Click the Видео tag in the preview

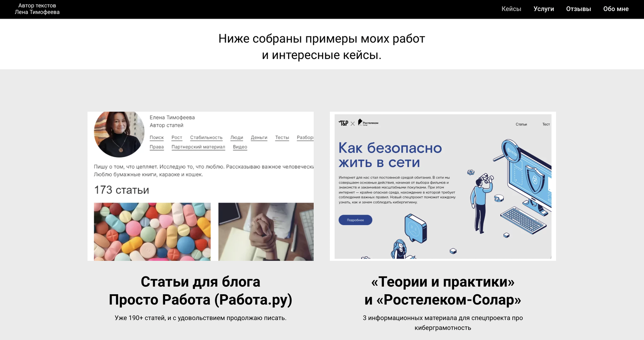point(240,147)
